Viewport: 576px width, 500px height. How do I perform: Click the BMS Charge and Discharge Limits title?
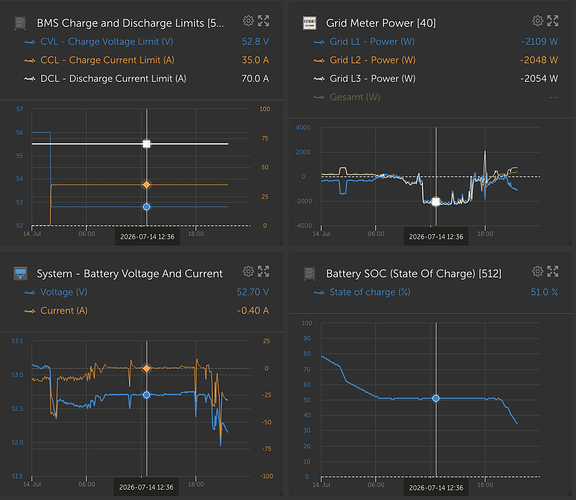130,23
